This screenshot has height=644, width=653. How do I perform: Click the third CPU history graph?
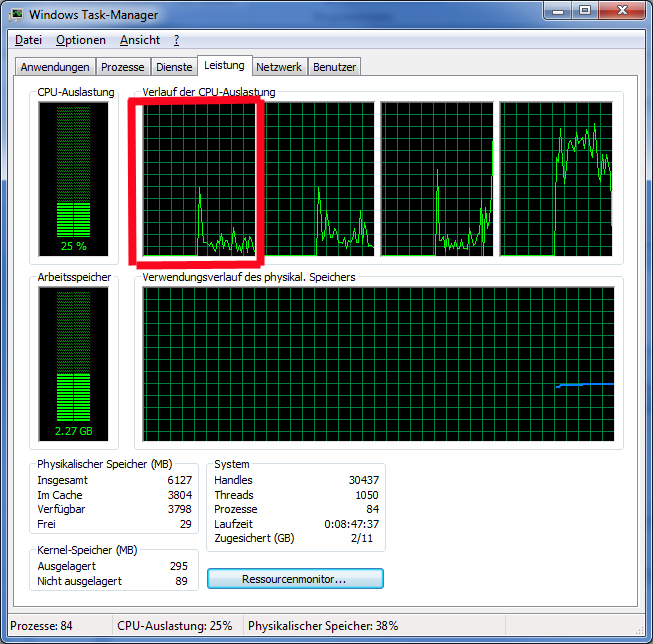(437, 179)
